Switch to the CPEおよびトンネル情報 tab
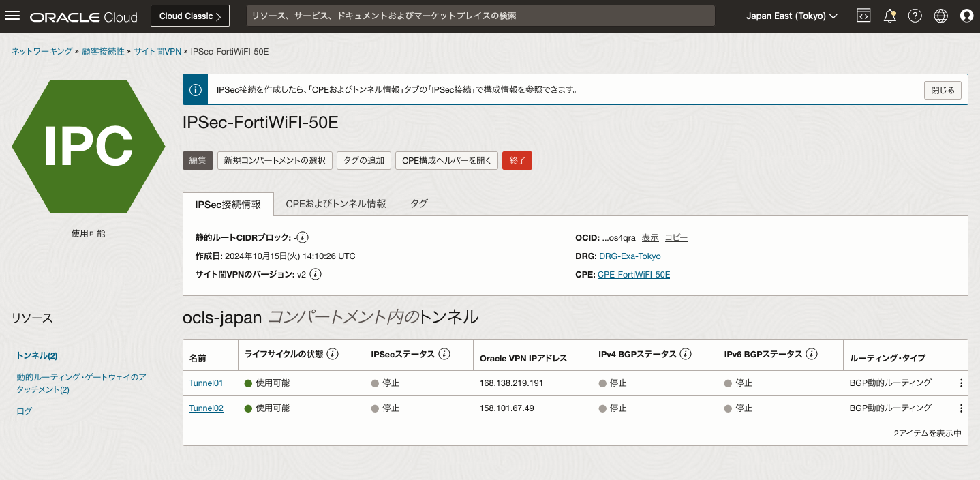 click(x=335, y=203)
